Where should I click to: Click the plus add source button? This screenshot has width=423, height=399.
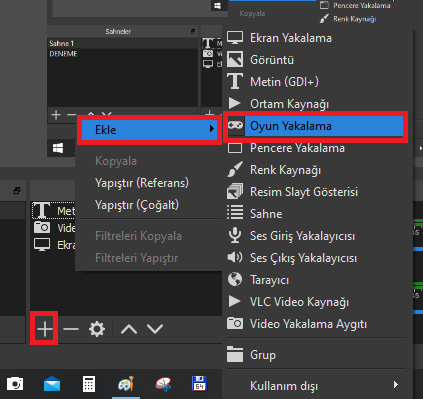pos(45,329)
